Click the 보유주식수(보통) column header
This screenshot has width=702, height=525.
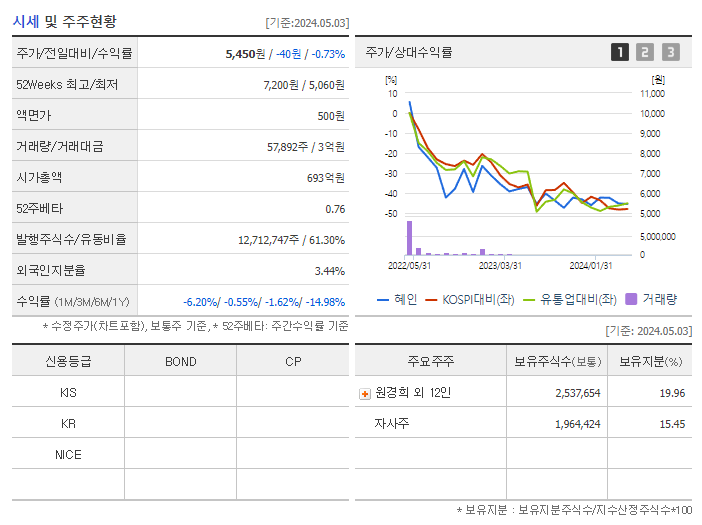pos(557,361)
